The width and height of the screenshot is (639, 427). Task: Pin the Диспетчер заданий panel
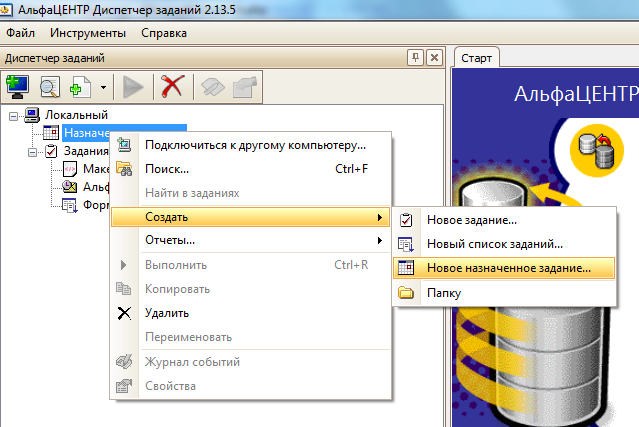point(415,57)
